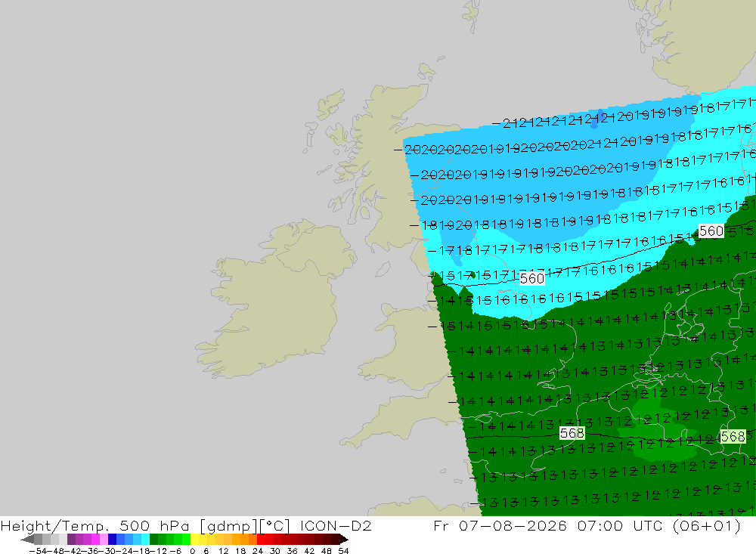Click the '[°C]' unit label
756x554 pixels.
point(275,525)
